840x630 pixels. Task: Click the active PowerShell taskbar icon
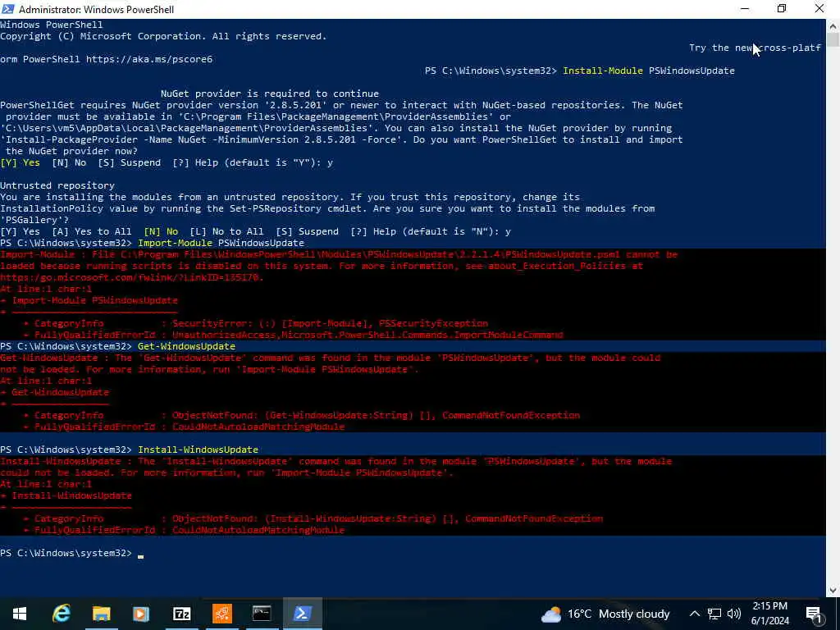pos(302,614)
